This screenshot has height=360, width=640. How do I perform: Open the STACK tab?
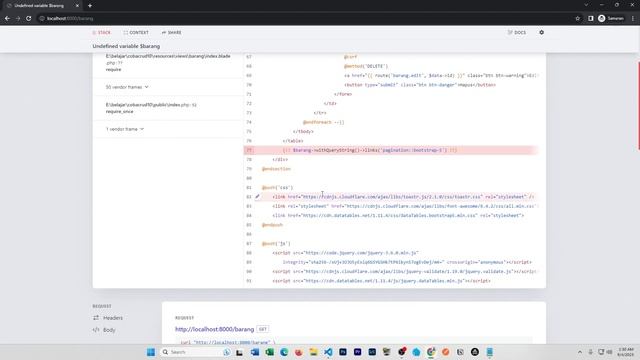pos(101,32)
